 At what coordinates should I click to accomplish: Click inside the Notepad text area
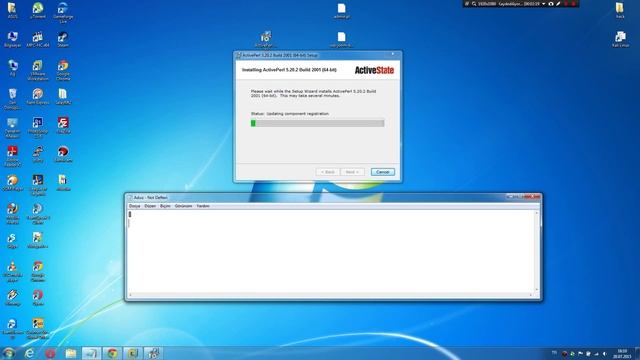pos(331,251)
